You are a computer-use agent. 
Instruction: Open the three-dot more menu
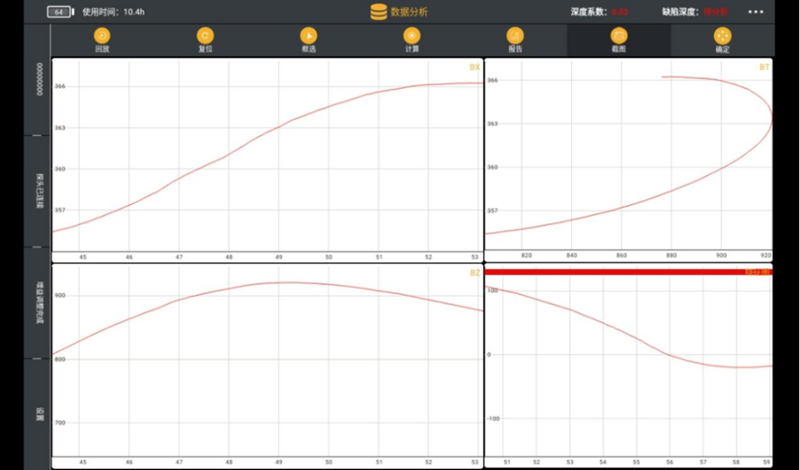755,12
